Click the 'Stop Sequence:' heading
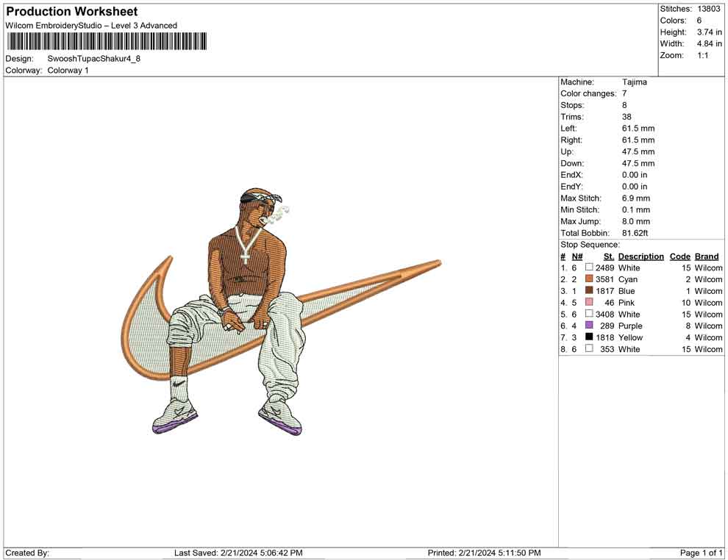This screenshot has height=560, width=728. coord(590,245)
